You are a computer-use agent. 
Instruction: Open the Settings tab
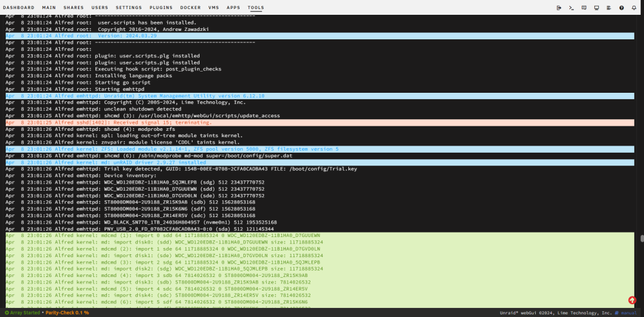129,7
